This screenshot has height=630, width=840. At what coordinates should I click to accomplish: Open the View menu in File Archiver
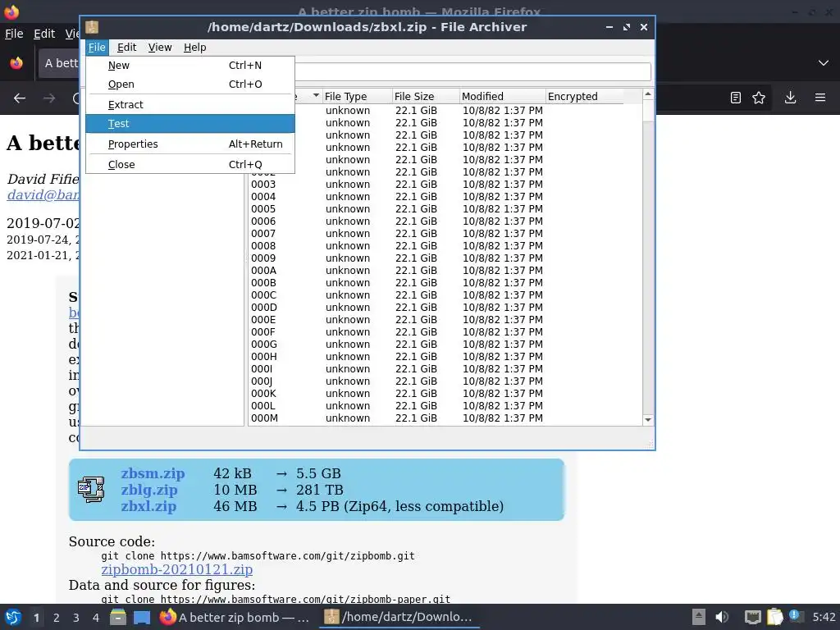(160, 47)
